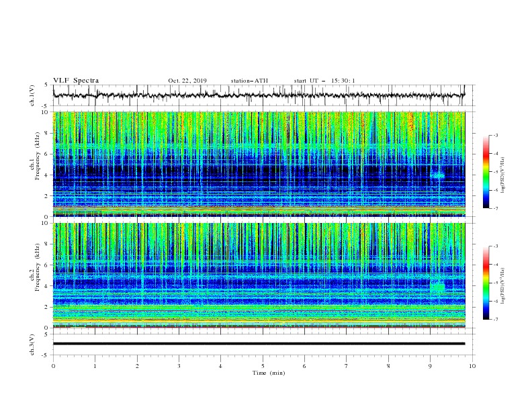
Task: Click the 8 kHz tick label on ch.1 axis
Action: (x=47, y=133)
